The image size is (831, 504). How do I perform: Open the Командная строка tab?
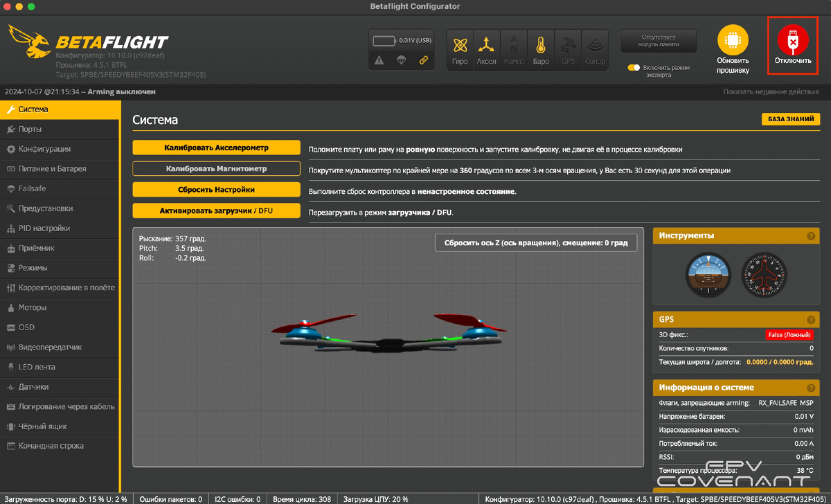[60, 446]
